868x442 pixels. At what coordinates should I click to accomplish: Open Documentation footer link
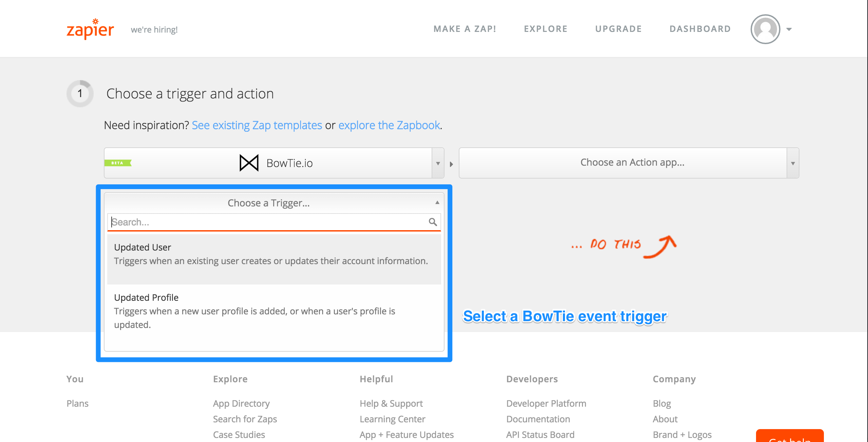538,419
